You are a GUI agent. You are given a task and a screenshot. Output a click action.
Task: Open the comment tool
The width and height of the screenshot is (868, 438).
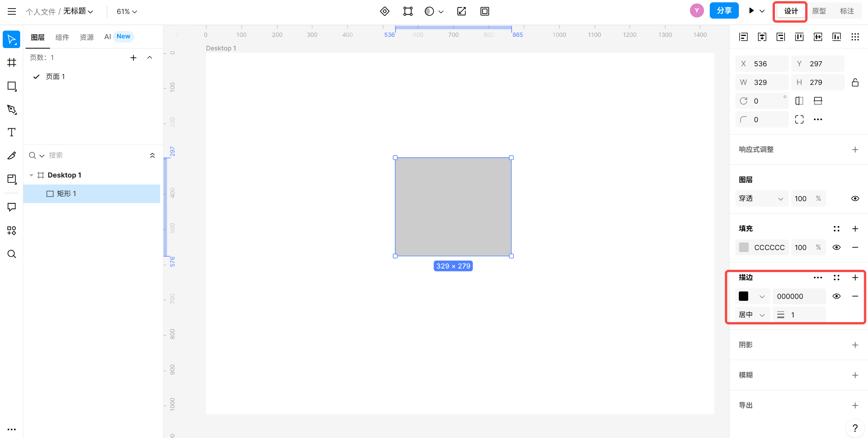pyautogui.click(x=12, y=207)
